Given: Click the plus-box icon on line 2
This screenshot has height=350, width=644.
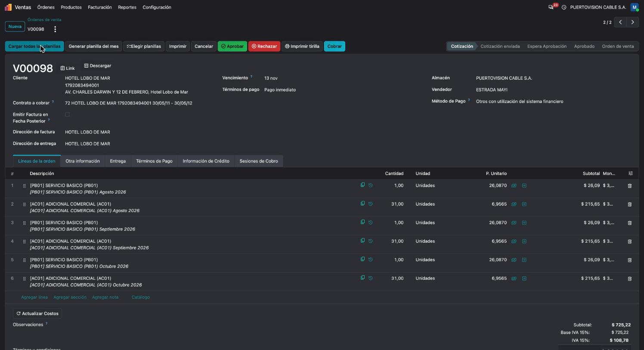Looking at the screenshot, I should [524, 204].
